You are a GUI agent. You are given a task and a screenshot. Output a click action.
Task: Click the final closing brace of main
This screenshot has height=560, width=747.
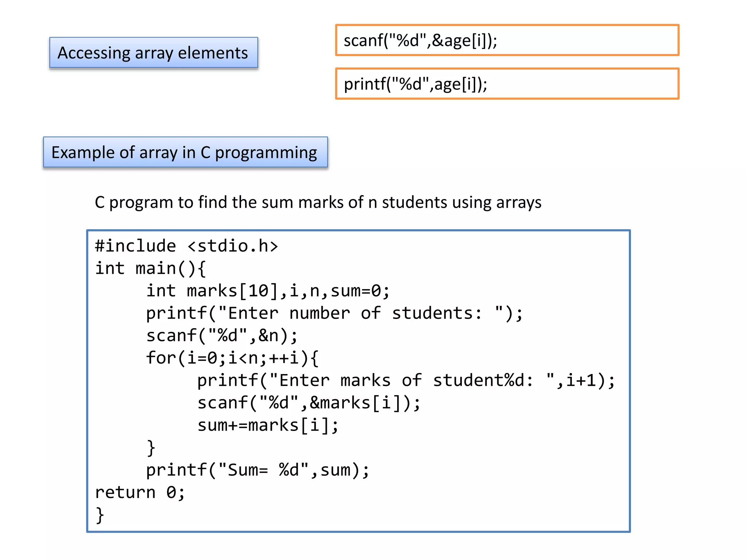[100, 515]
